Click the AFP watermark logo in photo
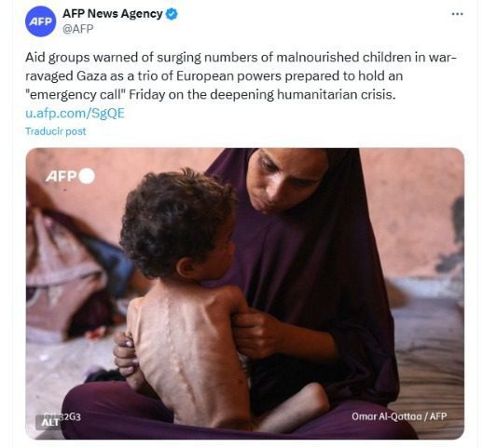483x448 pixels. point(61,176)
